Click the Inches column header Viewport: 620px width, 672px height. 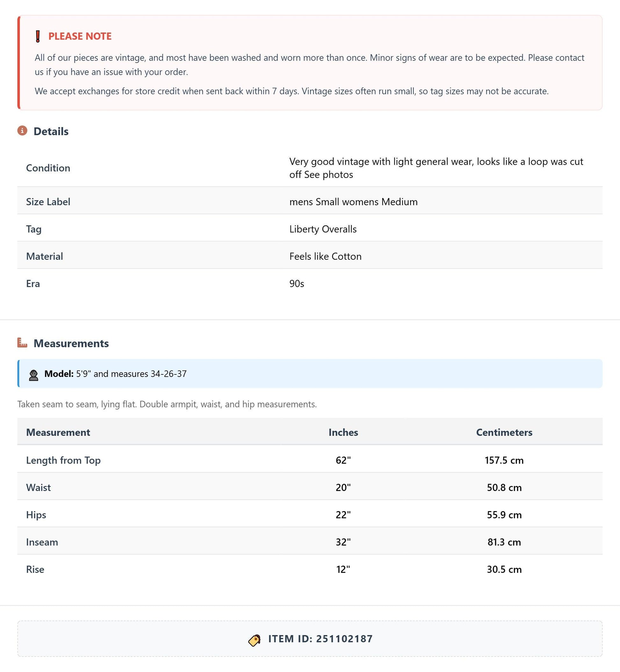tap(343, 432)
